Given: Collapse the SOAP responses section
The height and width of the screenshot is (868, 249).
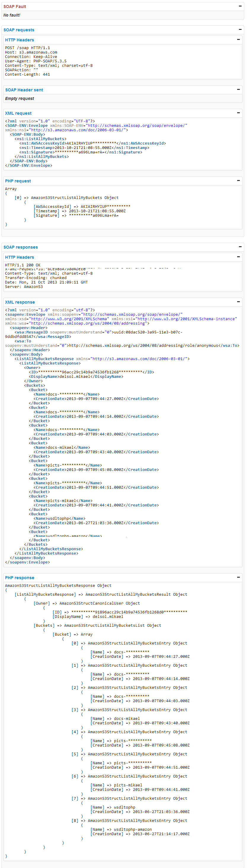Looking at the screenshot, I should coord(240,247).
